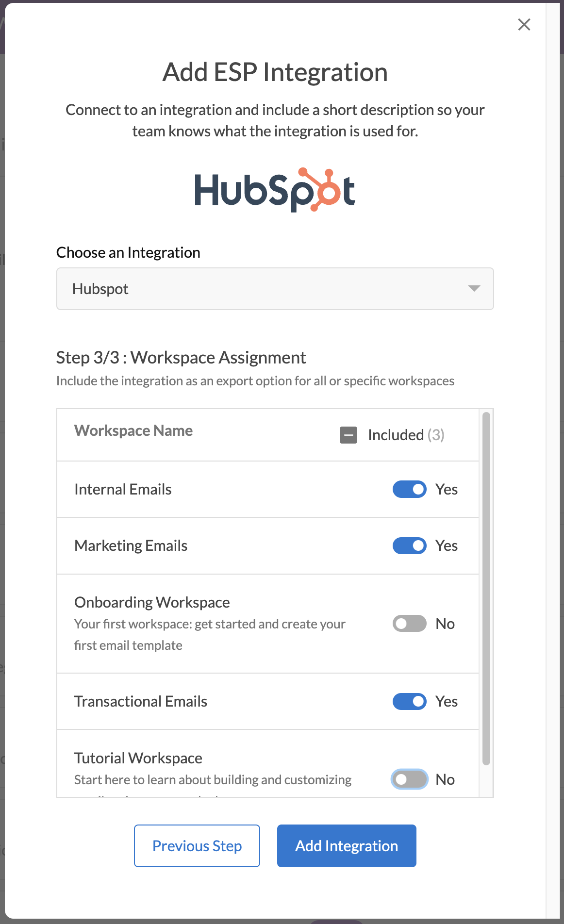Click the No label beside Onboarding Workspace
The width and height of the screenshot is (564, 924).
click(x=445, y=624)
